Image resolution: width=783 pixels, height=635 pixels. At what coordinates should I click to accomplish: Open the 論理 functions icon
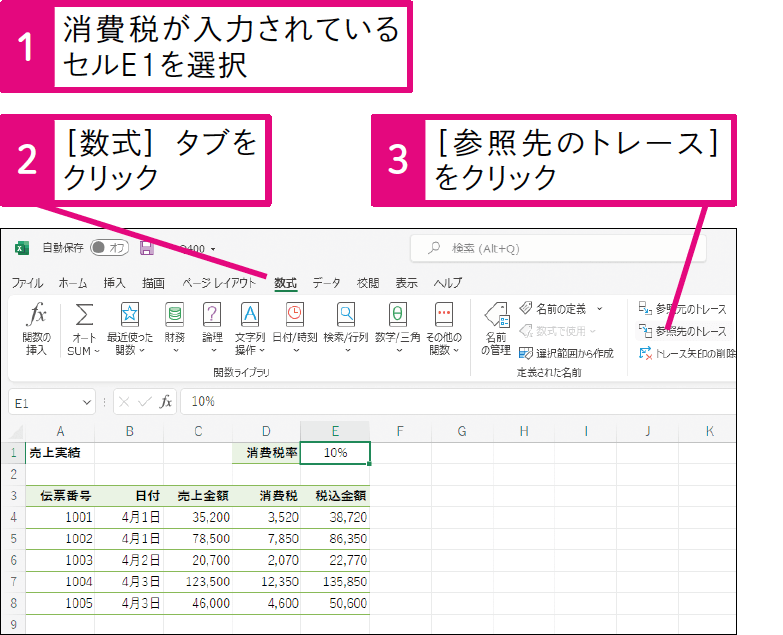tap(212, 315)
